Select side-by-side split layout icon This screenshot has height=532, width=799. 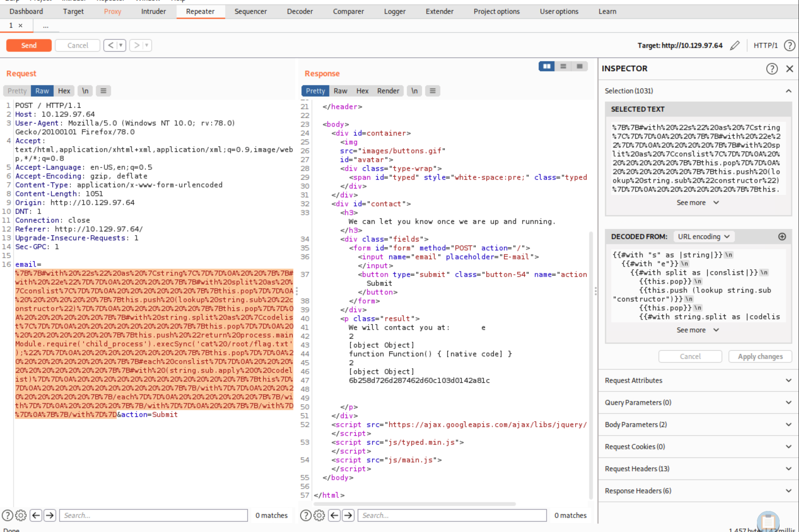tap(547, 66)
